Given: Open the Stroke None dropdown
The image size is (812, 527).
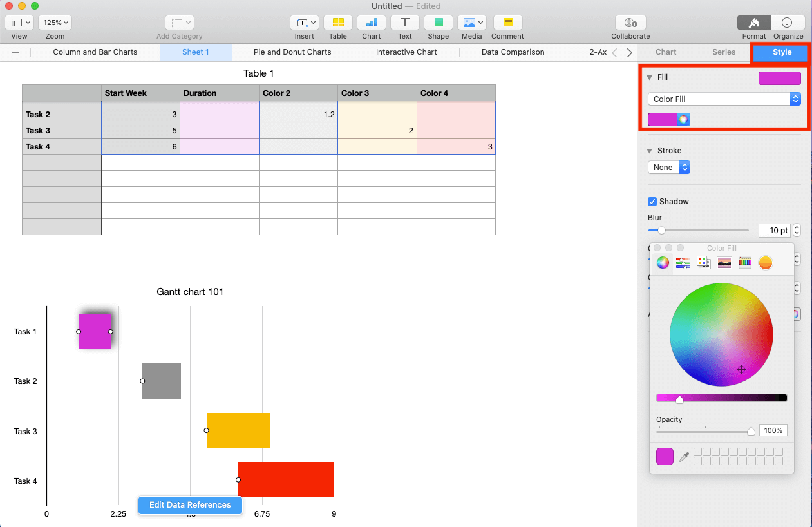Looking at the screenshot, I should coord(668,168).
